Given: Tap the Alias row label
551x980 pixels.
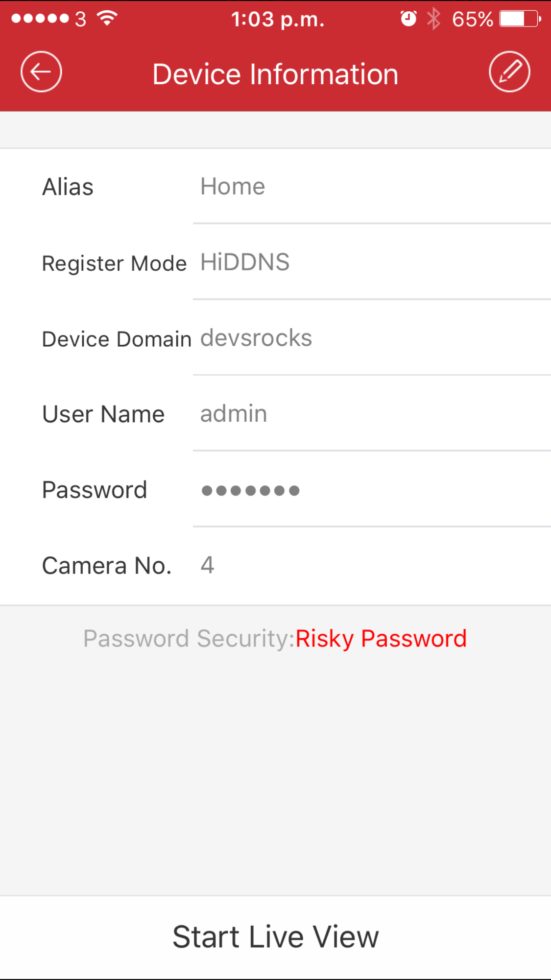Looking at the screenshot, I should pos(68,187).
